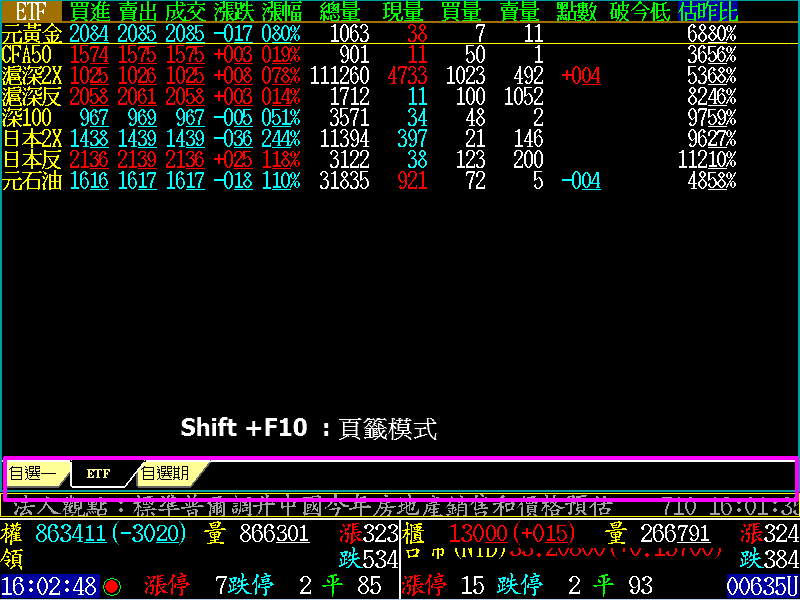
Task: Select the 元黃金 row name
Action: pyautogui.click(x=31, y=33)
